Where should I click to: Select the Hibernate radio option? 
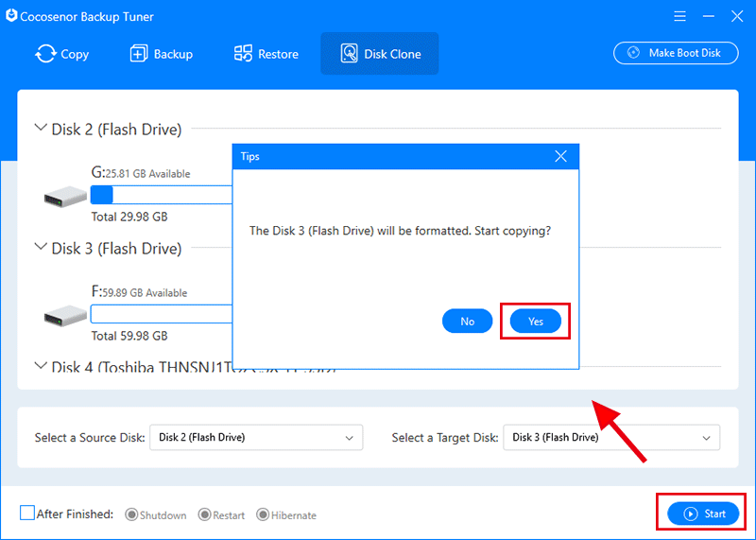click(x=263, y=514)
